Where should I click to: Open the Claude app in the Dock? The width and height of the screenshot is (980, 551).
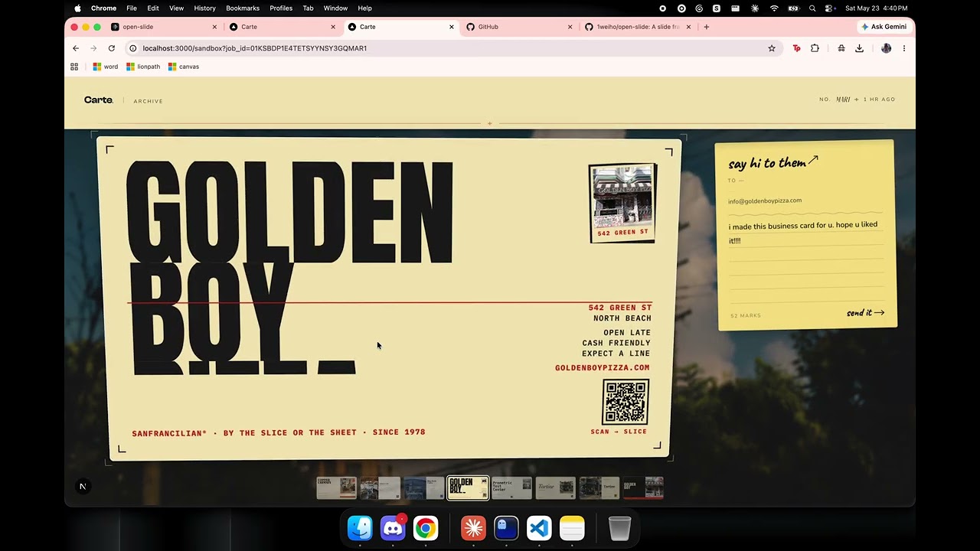pos(473,528)
